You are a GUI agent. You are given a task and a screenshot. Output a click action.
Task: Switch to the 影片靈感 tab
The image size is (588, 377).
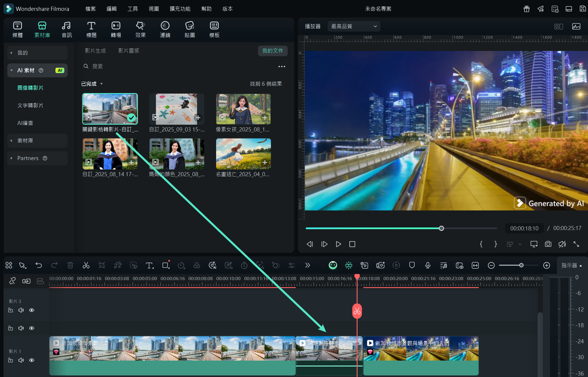coord(129,51)
